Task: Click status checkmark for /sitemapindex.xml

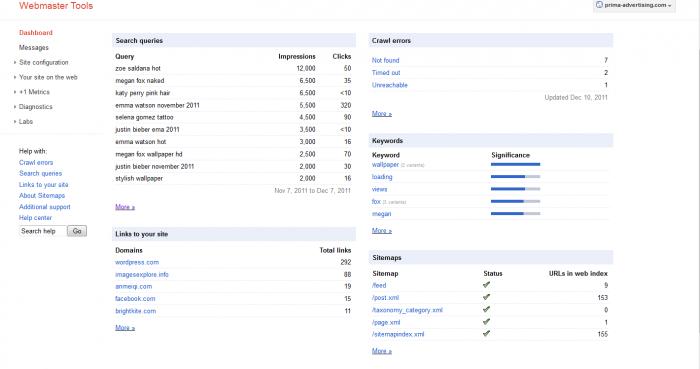Action: coord(487,333)
